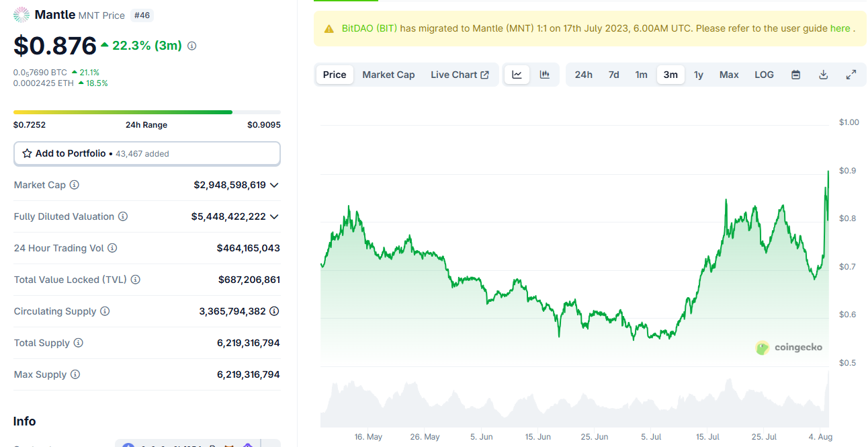Switch to candlestick chart view icon
Screen dimensions: 868x447
coord(545,75)
